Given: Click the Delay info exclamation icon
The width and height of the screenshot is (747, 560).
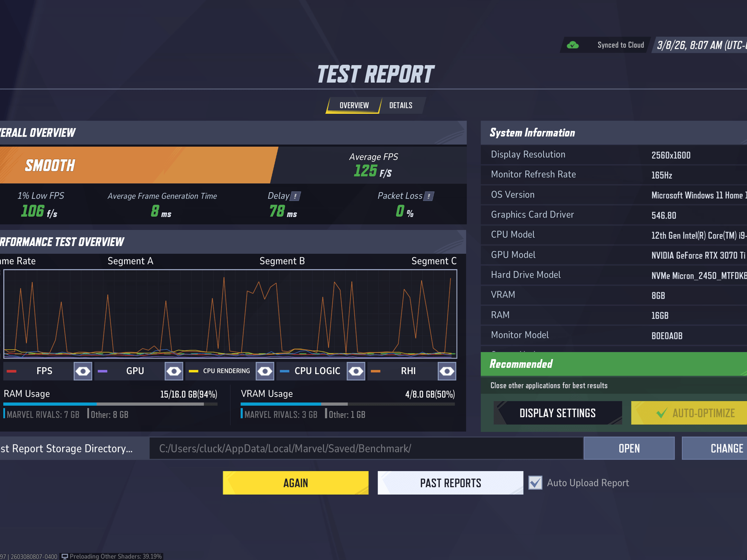Looking at the screenshot, I should (x=295, y=196).
